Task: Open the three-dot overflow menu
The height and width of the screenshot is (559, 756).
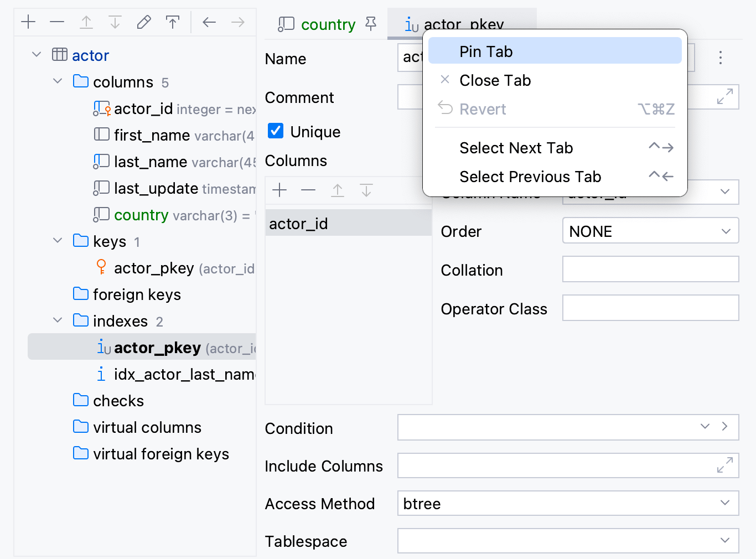Action: click(720, 58)
